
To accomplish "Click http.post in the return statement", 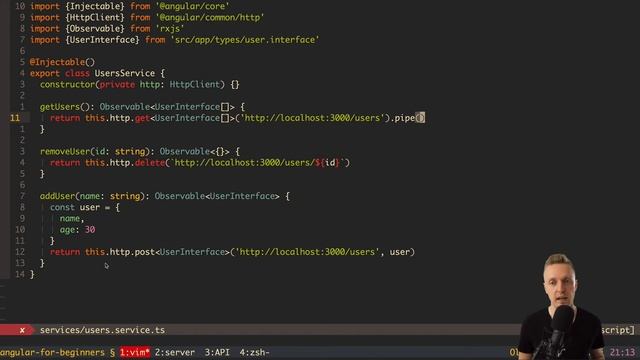I will [x=132, y=252].
